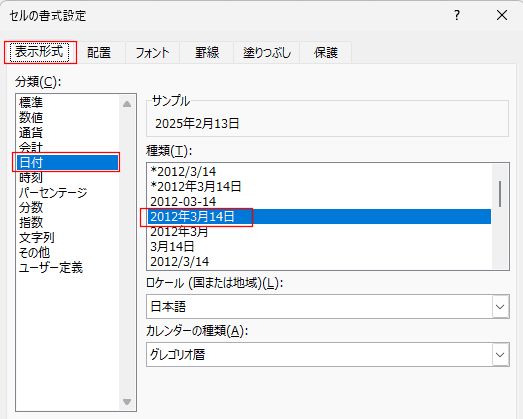The image size is (523, 419).
Task: Select the 保護 tab
Action: click(x=326, y=52)
